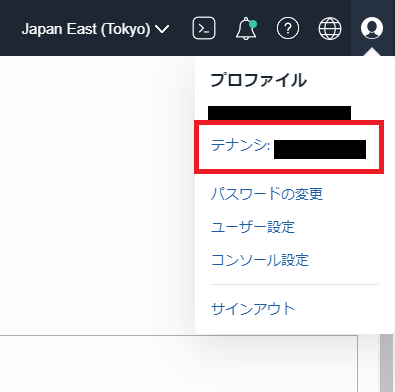The image size is (395, 392).
Task: Open コンソール設定 in the profile menu
Action: point(260,260)
